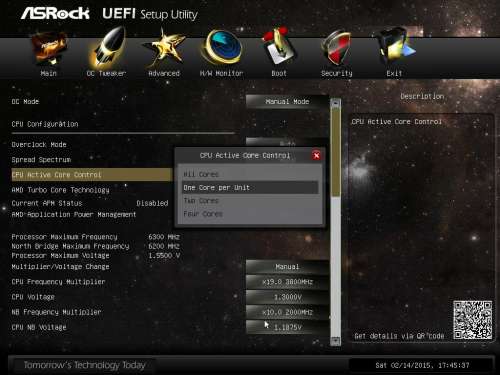500x375 pixels.
Task: Select Multiplier/Voltage Change label
Action: (60, 267)
